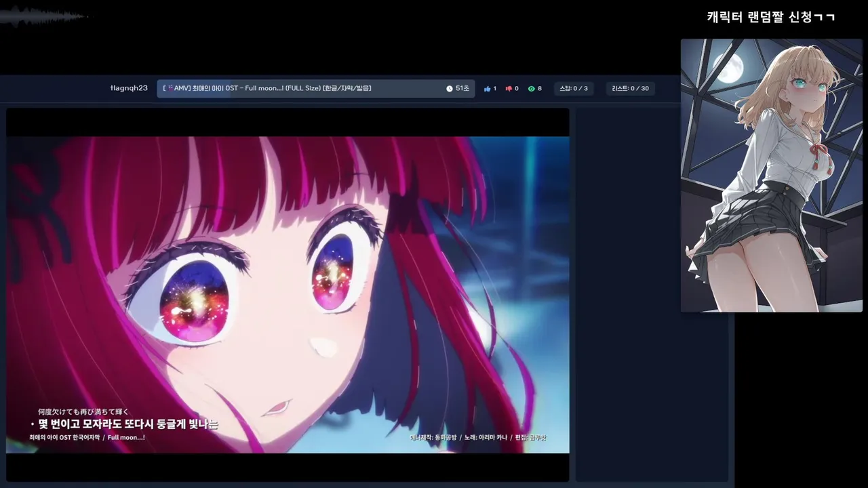Click the green eye viewers icon
This screenshot has width=868, height=488.
(531, 89)
